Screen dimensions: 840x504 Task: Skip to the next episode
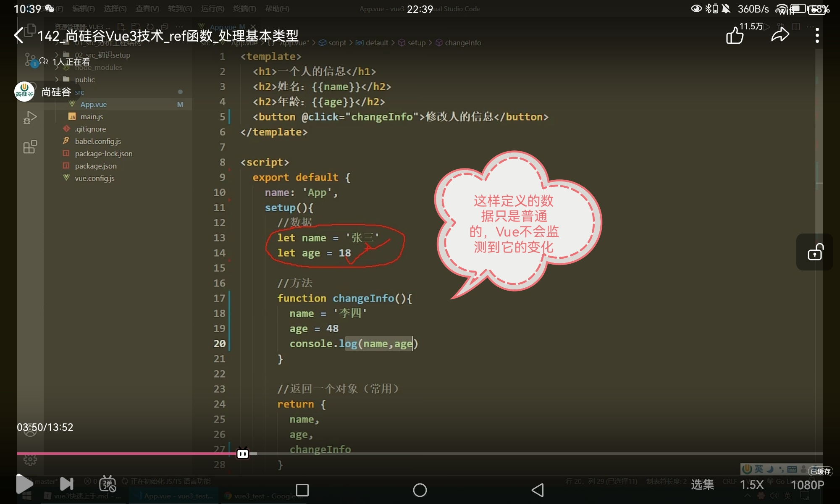tap(66, 484)
